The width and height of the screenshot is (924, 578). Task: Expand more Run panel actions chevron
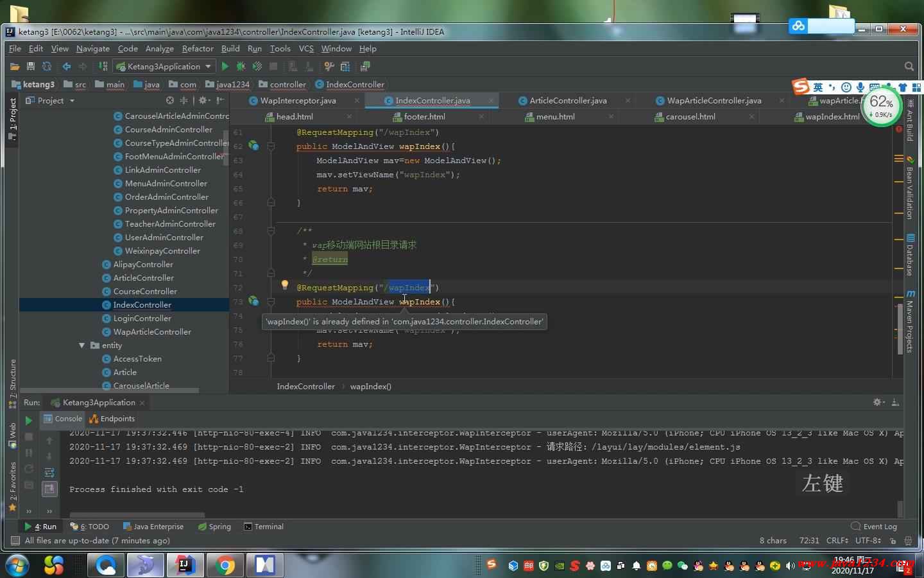click(x=28, y=511)
